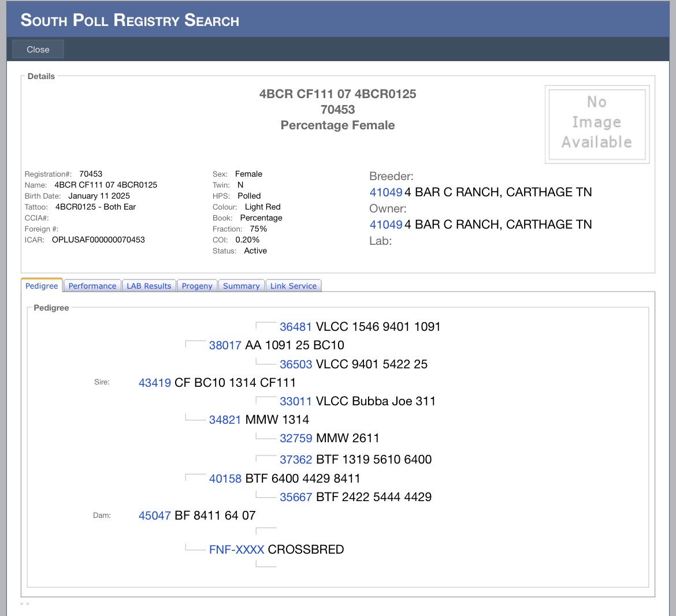Click link 34821 MMW 1314
The width and height of the screenshot is (676, 616).
[x=225, y=420]
